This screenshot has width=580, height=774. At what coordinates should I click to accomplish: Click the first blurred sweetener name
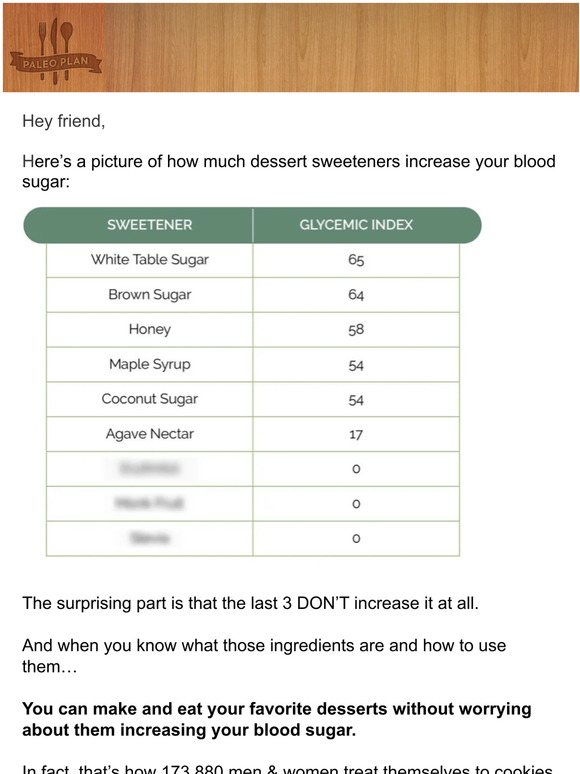150,468
